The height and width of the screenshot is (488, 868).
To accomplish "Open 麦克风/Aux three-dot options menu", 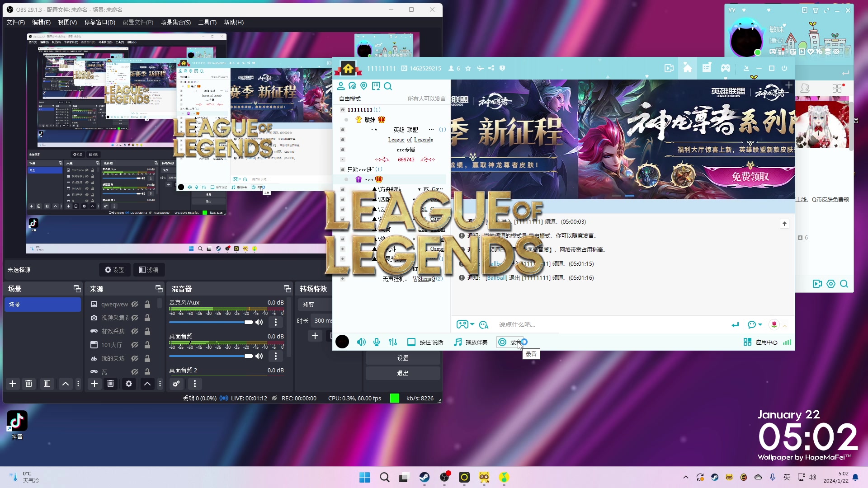I will pyautogui.click(x=276, y=322).
